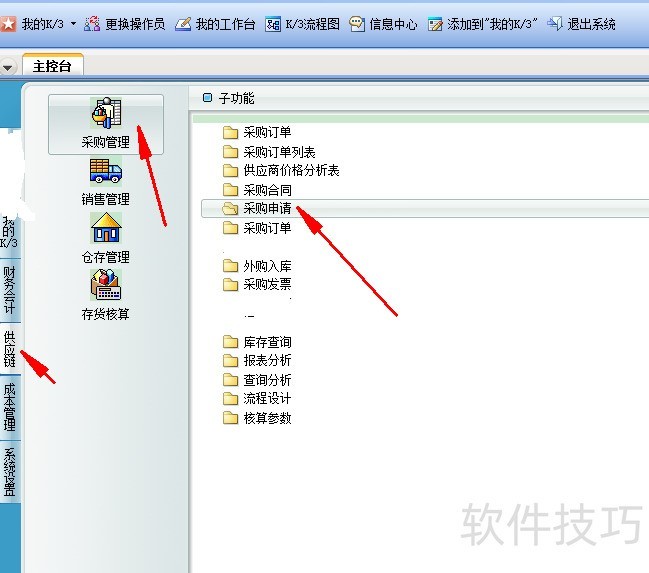Select the 销售管理 truck icon
The width and height of the screenshot is (649, 573).
[105, 172]
